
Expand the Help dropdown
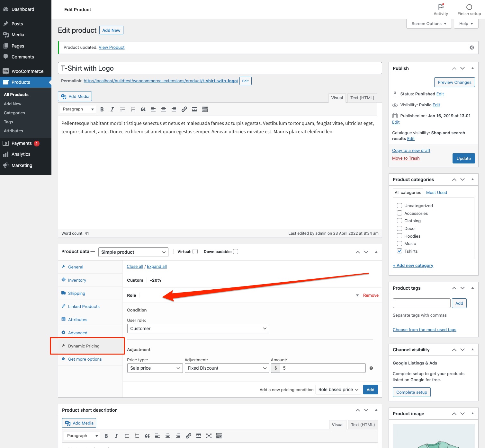pyautogui.click(x=466, y=24)
